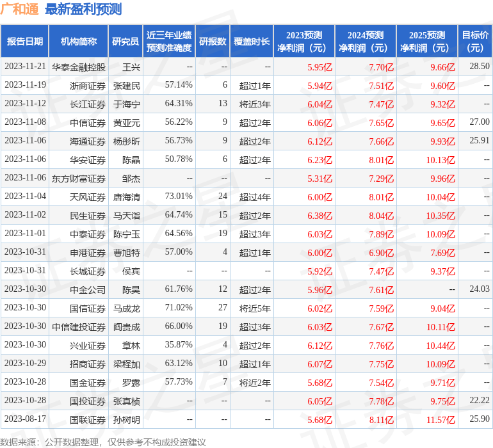Image resolution: width=493 pixels, height=448 pixels.
Task: Click researcher name 黄亚元
Action: click(127, 123)
